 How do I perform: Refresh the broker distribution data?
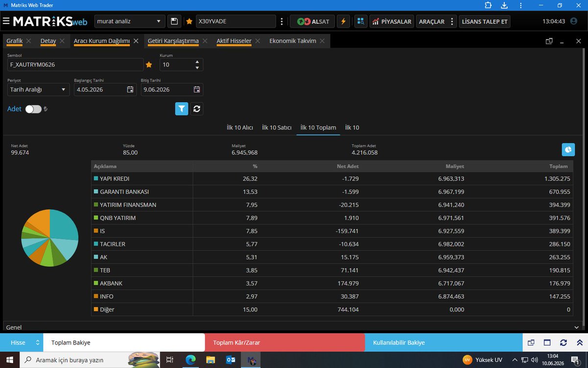pyautogui.click(x=197, y=109)
